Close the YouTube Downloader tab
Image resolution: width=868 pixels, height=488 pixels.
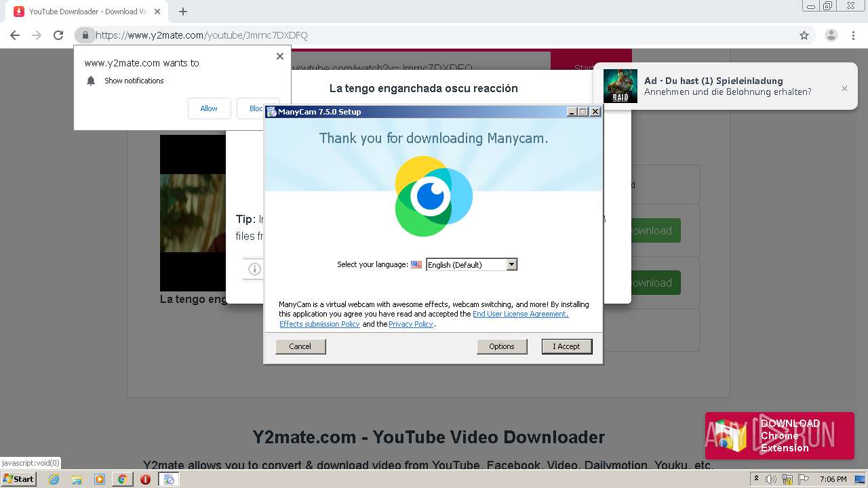158,12
